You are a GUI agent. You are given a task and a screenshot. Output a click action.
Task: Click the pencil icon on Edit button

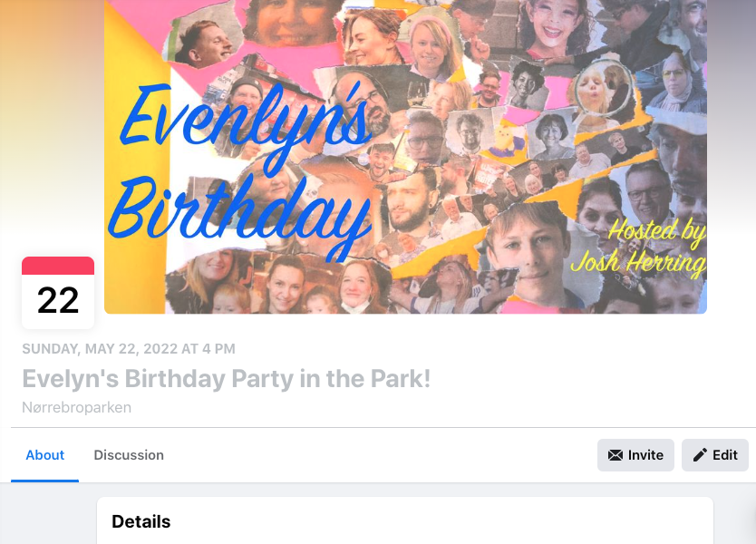pyautogui.click(x=700, y=455)
